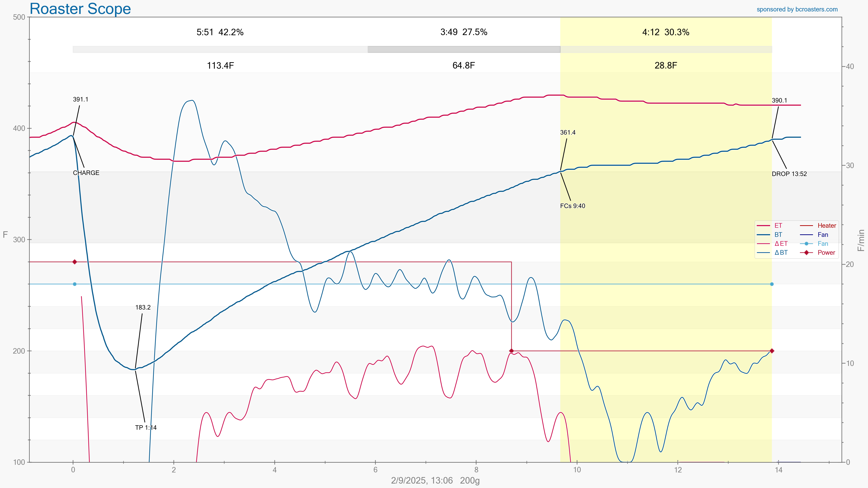
Task: Open the sponsored by bcroasters.com link
Action: pyautogui.click(x=797, y=9)
